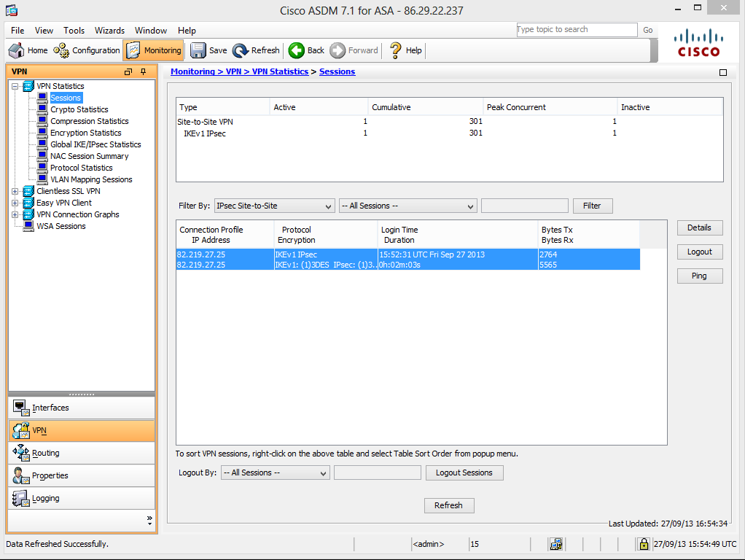Click Go next to search box
This screenshot has width=745, height=560.
(648, 30)
